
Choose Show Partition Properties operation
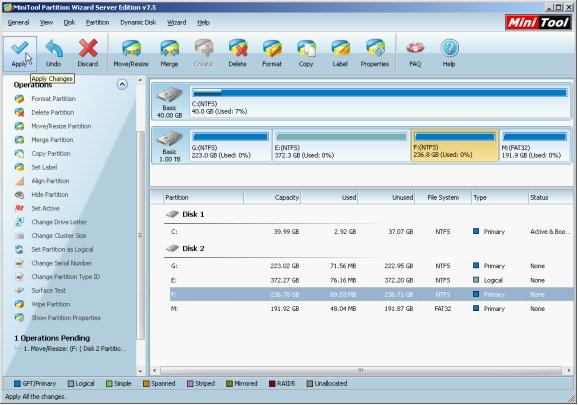pos(66,318)
